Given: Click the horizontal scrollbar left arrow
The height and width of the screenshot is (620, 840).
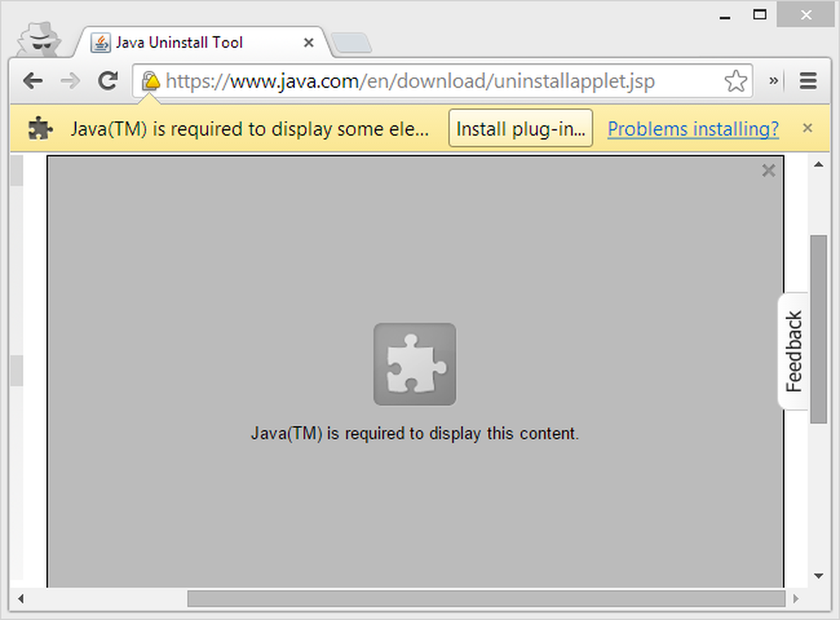Looking at the screenshot, I should 21,598.
